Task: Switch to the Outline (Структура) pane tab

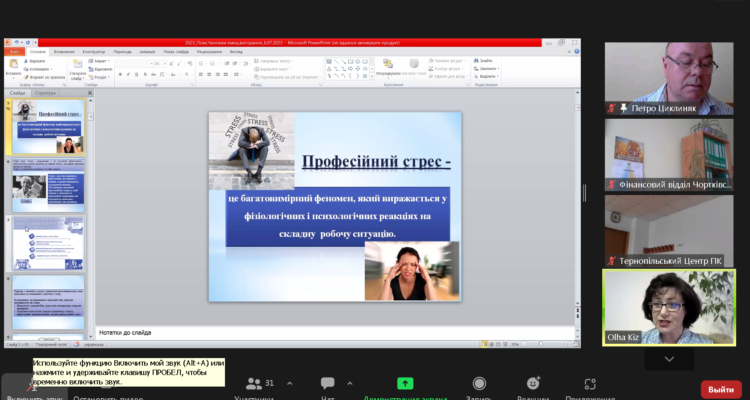Action: tap(45, 93)
